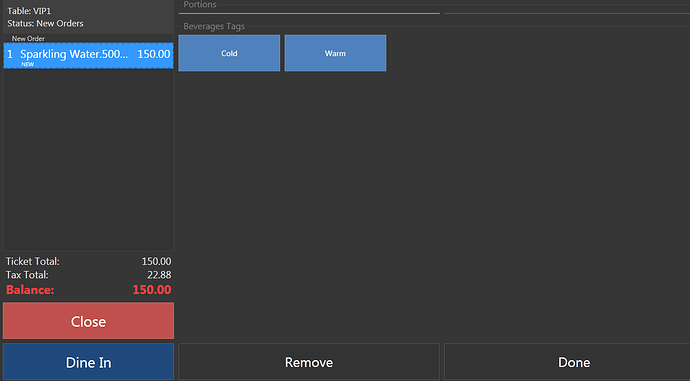Screen dimensions: 690x381
Task: Click empty area of ticket order list
Action: pyautogui.click(x=88, y=158)
